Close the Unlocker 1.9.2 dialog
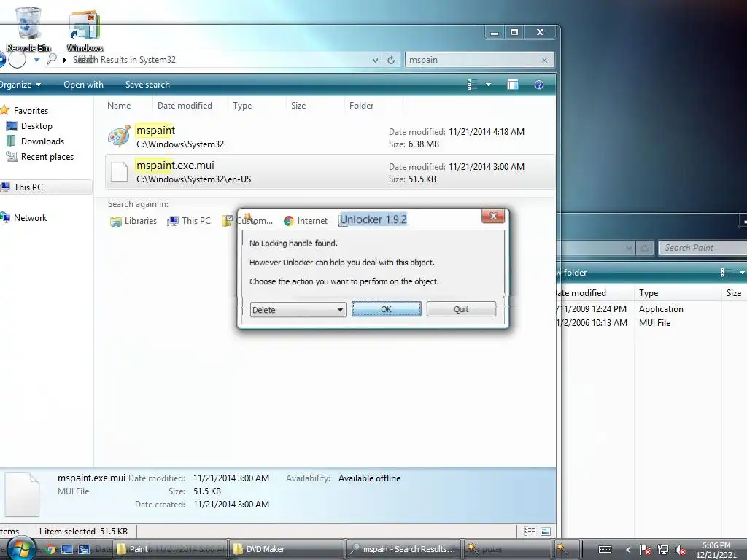Viewport: 747px width, 560px height. (493, 216)
